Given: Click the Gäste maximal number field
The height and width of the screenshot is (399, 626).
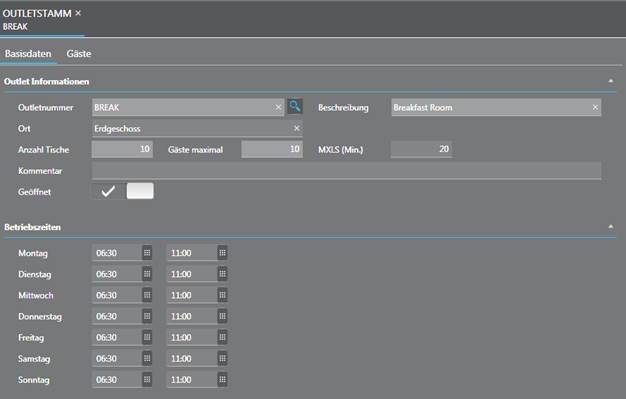Looking at the screenshot, I should [x=272, y=149].
